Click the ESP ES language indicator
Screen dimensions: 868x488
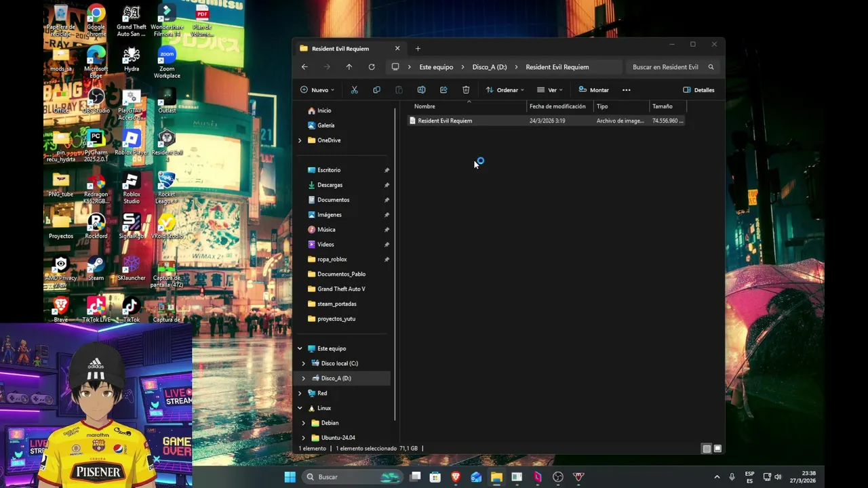(x=749, y=477)
